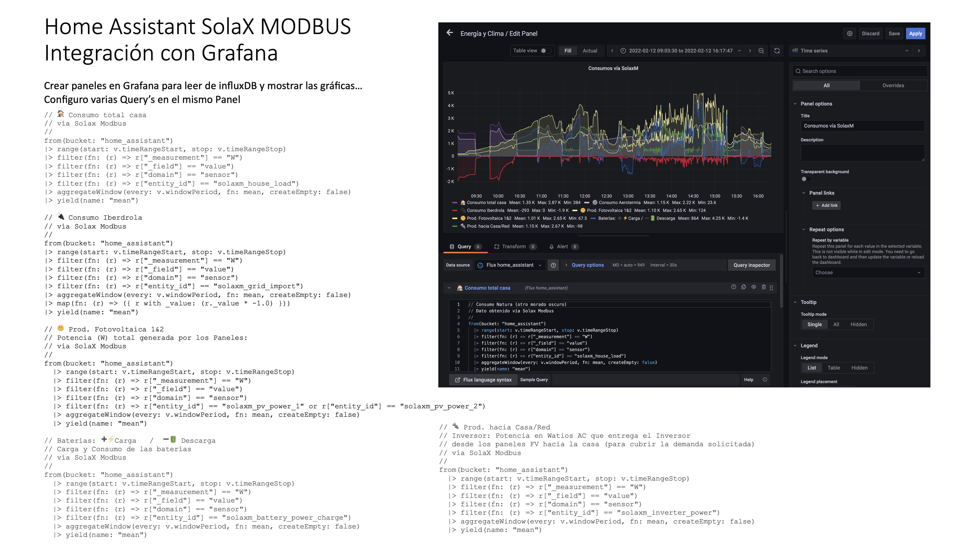Switch to the Alert tab
Image resolution: width=980 pixels, height=551 pixels.
coord(563,246)
